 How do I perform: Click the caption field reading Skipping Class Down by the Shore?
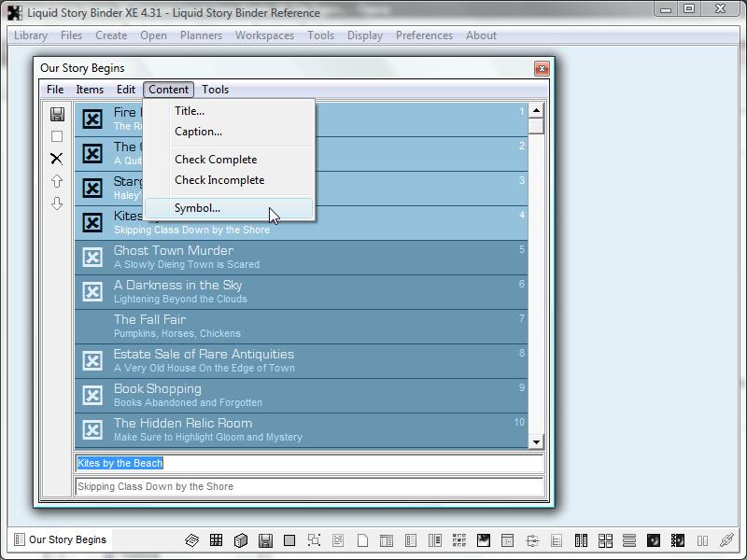click(x=309, y=486)
